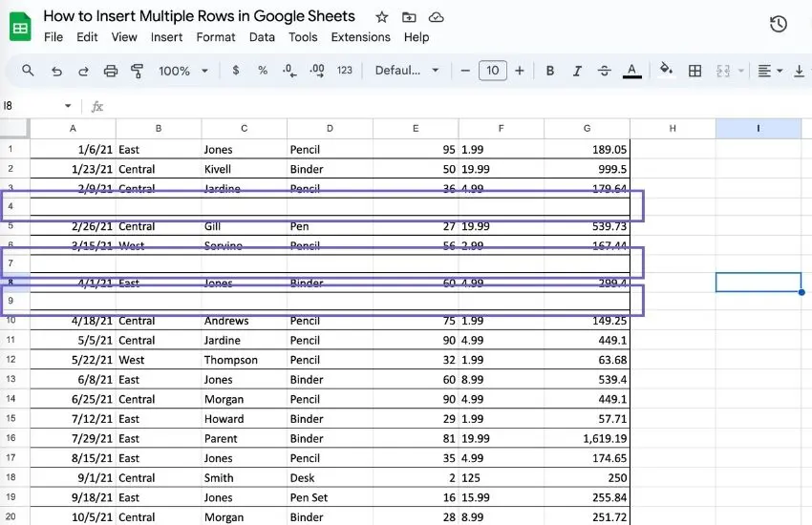Image resolution: width=812 pixels, height=525 pixels.
Task: Open the Insert menu
Action: (x=167, y=37)
